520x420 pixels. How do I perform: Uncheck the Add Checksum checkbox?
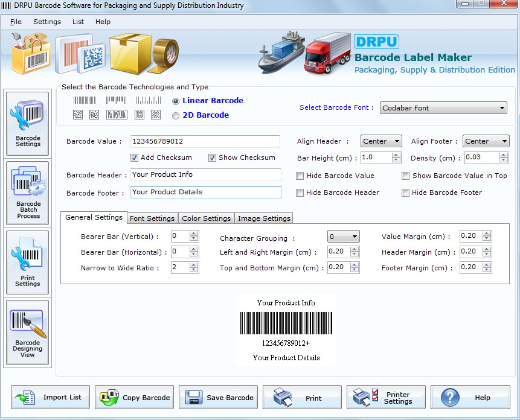[x=135, y=158]
